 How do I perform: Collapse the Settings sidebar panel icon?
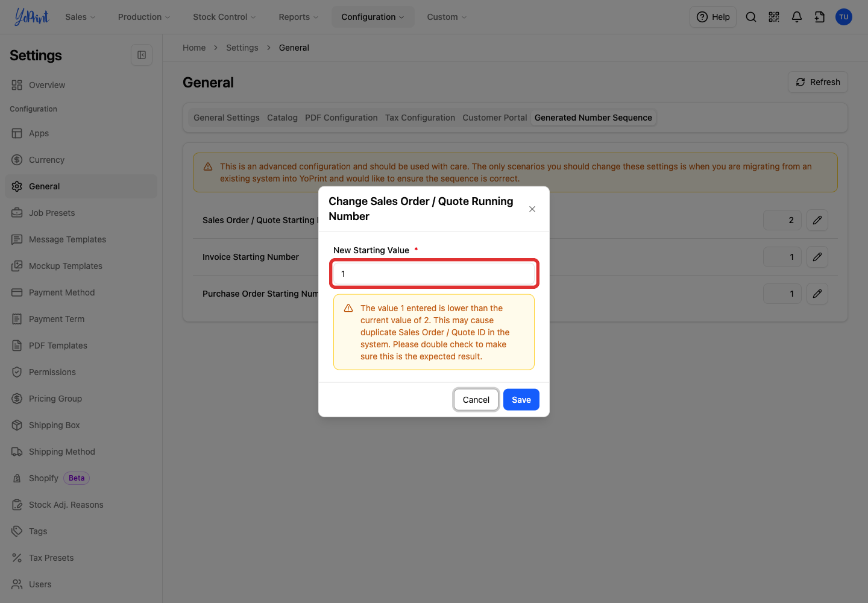coord(142,55)
